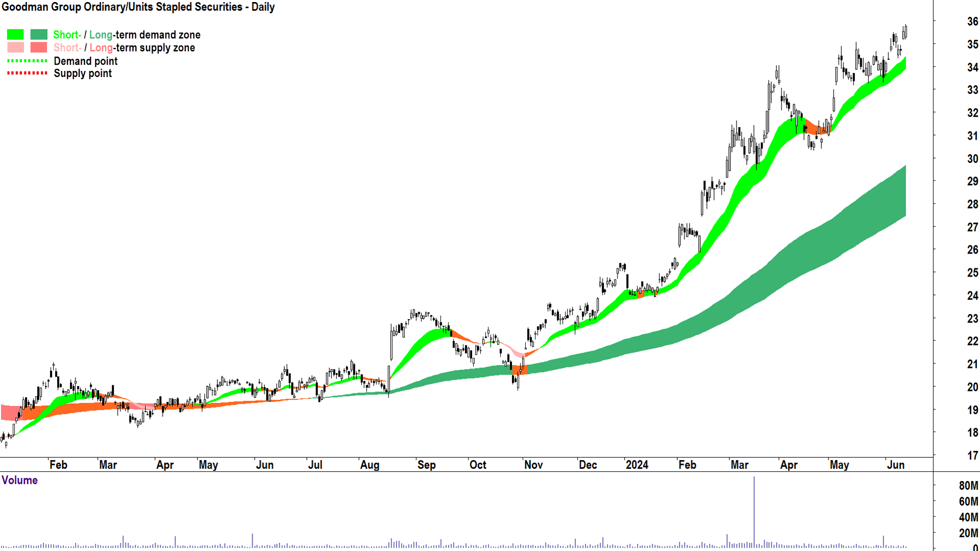Click the 'Sep' month label on the time axis
The height and width of the screenshot is (551, 980).
click(426, 465)
